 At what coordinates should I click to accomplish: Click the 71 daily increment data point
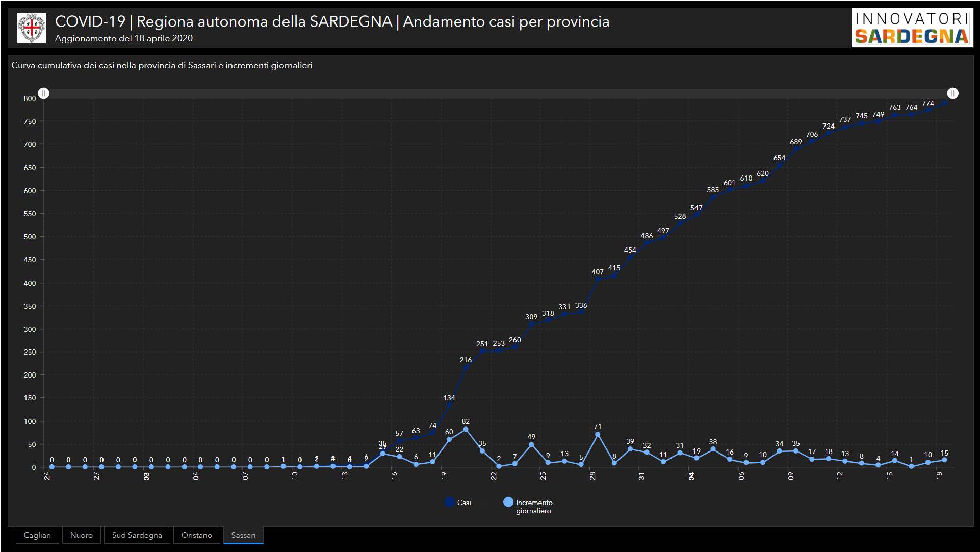[x=598, y=435]
